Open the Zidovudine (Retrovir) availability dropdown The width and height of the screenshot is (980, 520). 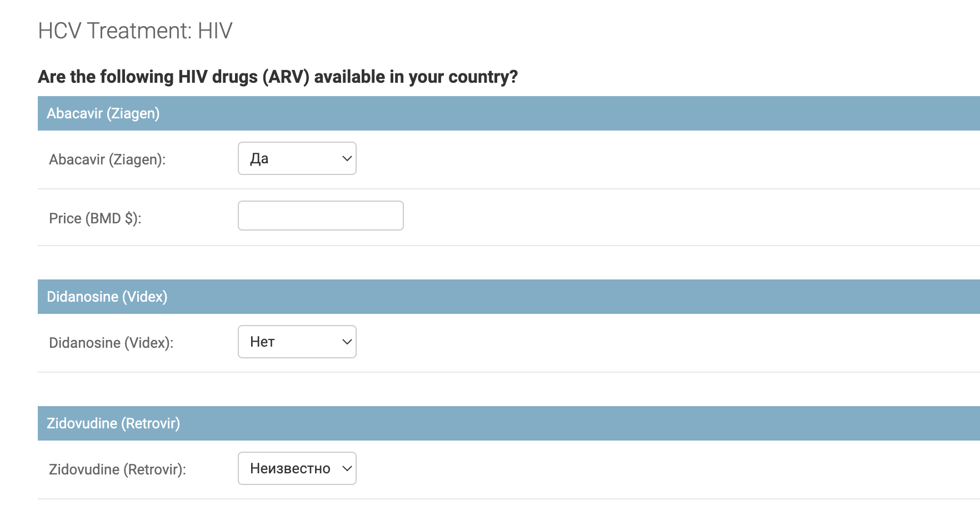pos(297,468)
